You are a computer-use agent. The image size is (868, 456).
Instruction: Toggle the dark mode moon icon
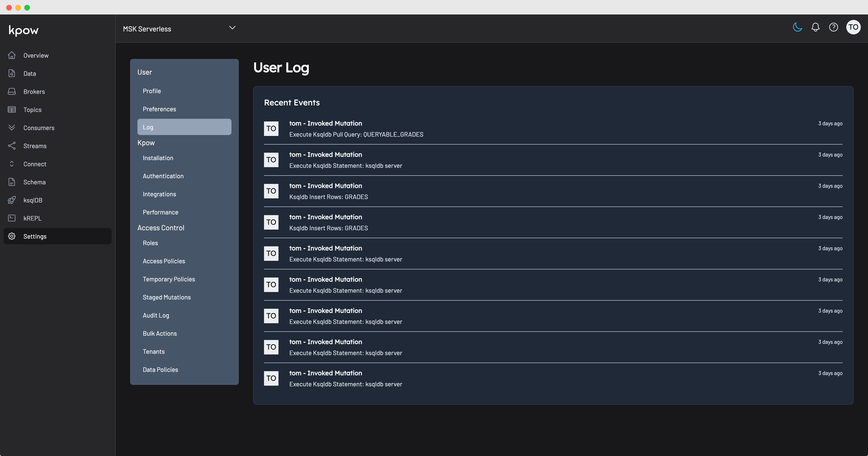[x=797, y=27]
